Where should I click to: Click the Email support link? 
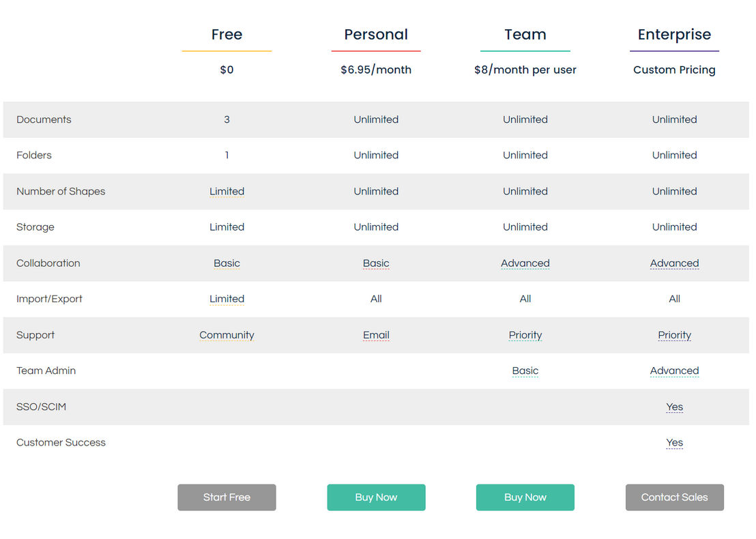[376, 335]
